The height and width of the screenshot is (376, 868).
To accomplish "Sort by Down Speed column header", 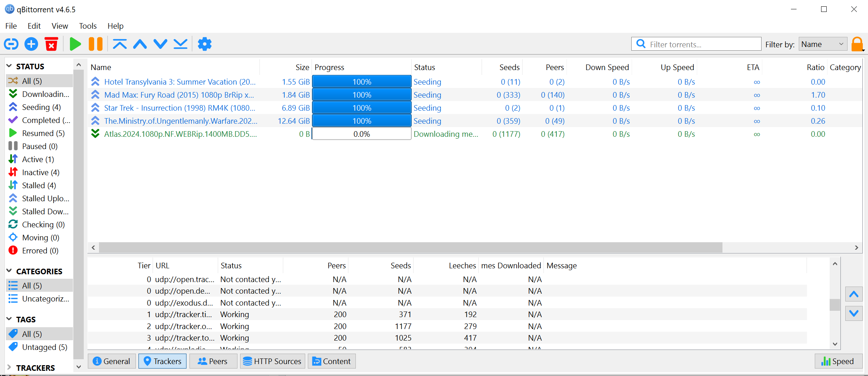I will 600,67.
